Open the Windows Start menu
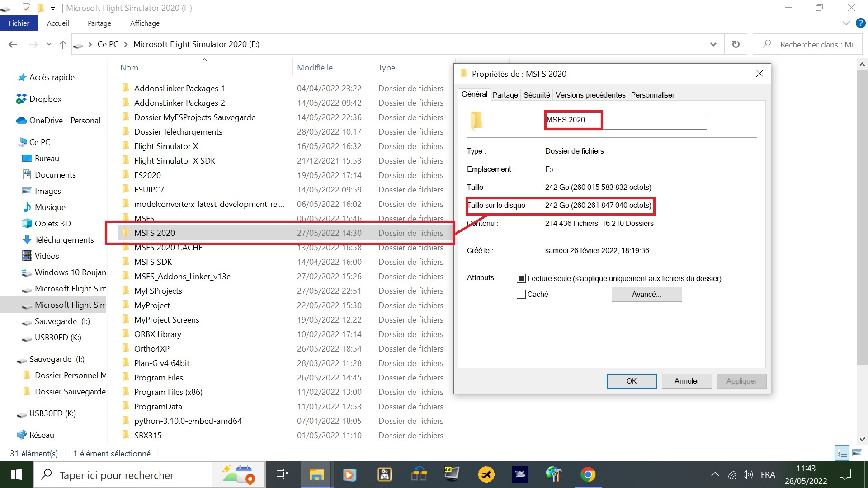The height and width of the screenshot is (488, 868). [16, 474]
